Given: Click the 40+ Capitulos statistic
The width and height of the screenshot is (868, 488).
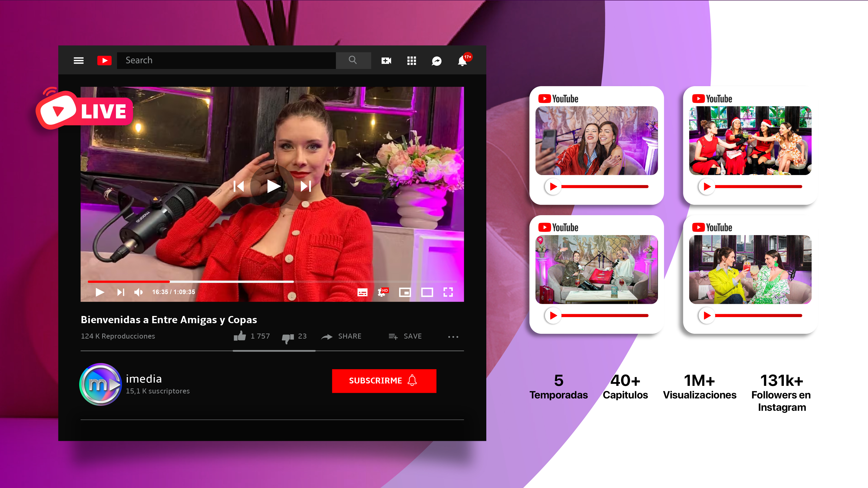Looking at the screenshot, I should click(x=625, y=387).
